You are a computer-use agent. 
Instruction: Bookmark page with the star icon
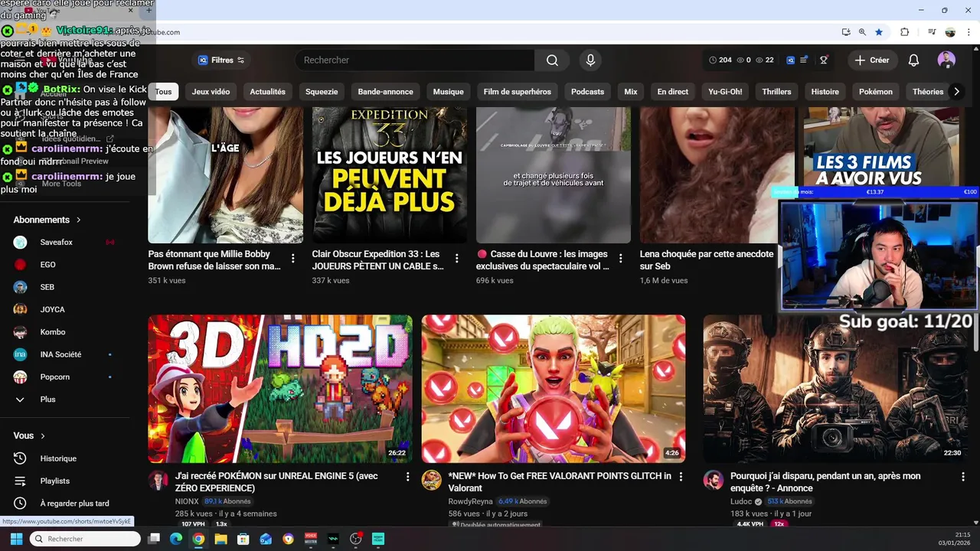[x=879, y=32]
